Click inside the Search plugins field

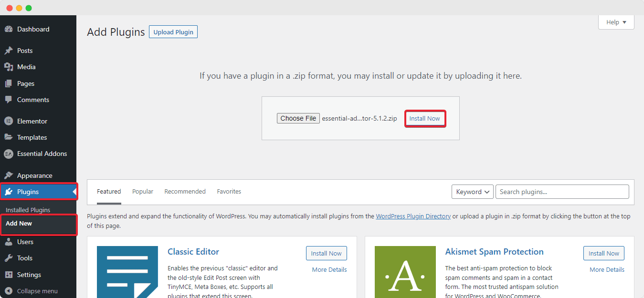562,191
